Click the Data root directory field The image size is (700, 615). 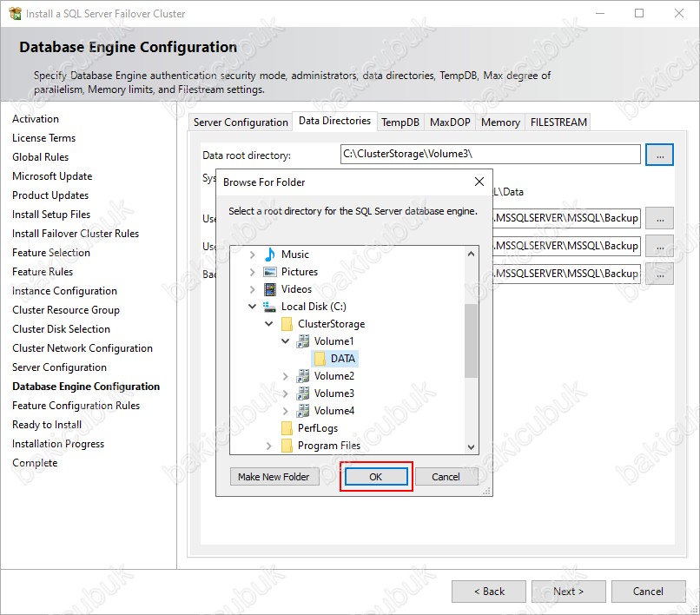pos(490,154)
